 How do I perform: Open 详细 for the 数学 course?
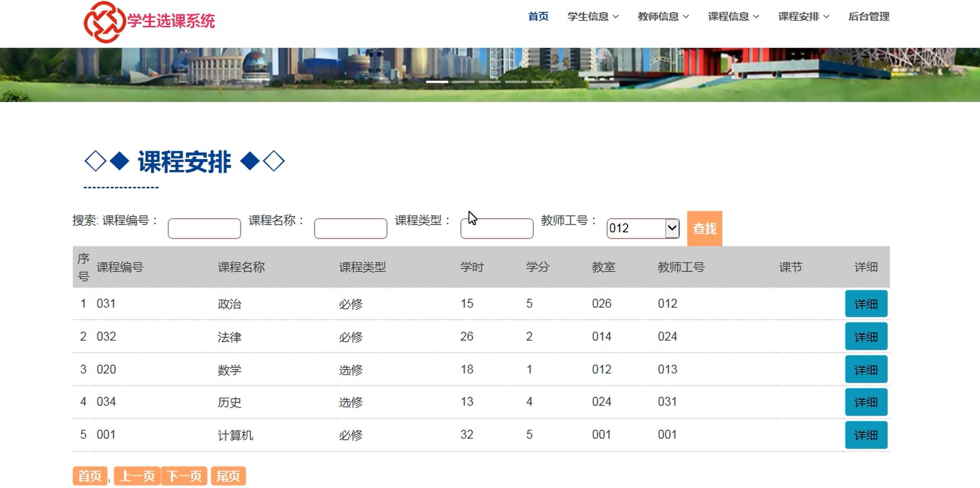tap(866, 369)
